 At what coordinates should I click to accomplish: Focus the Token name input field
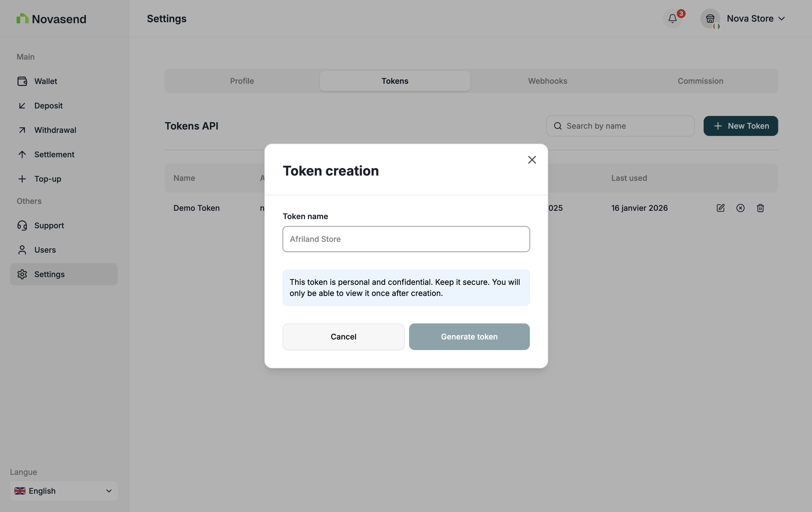tap(406, 239)
